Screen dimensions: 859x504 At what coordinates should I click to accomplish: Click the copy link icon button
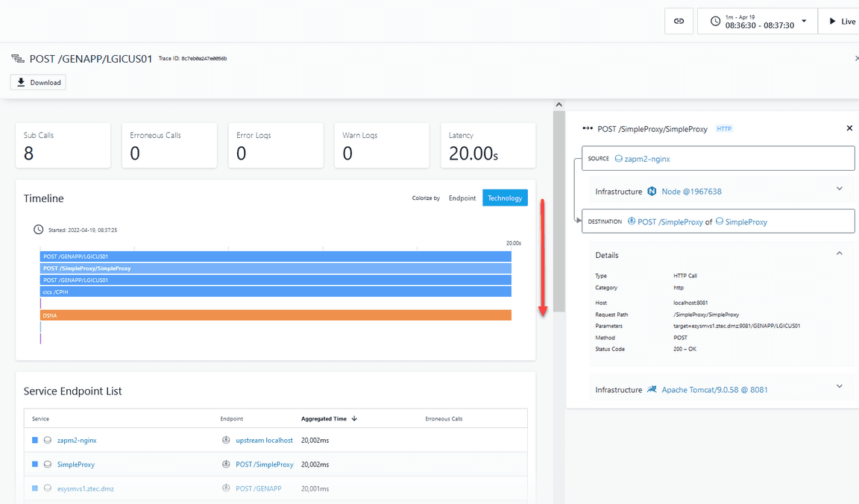coord(679,22)
